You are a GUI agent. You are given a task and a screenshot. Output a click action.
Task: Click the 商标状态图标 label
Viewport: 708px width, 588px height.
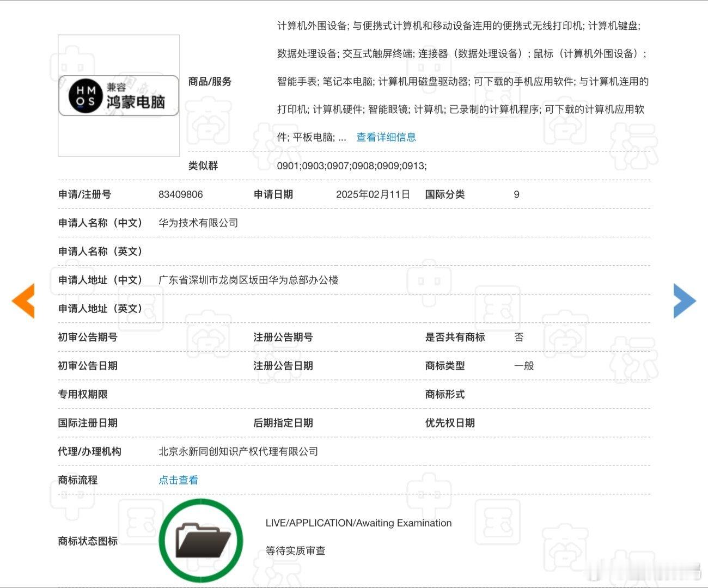(88, 541)
